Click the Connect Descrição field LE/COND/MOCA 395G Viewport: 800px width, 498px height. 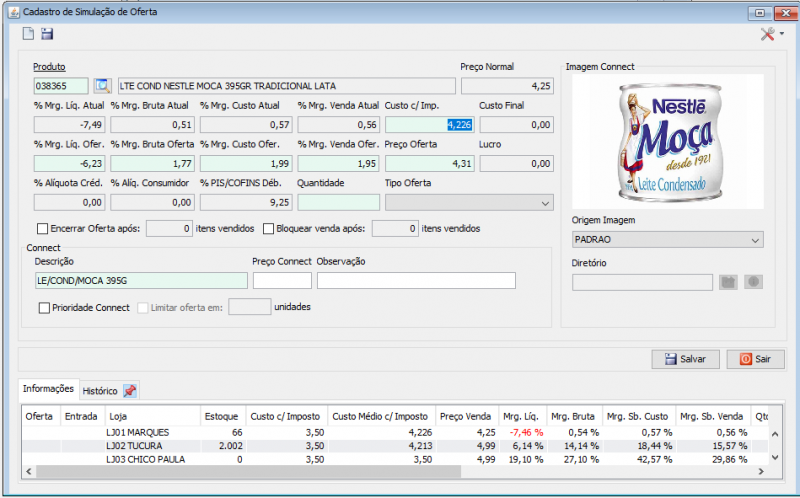click(x=141, y=281)
